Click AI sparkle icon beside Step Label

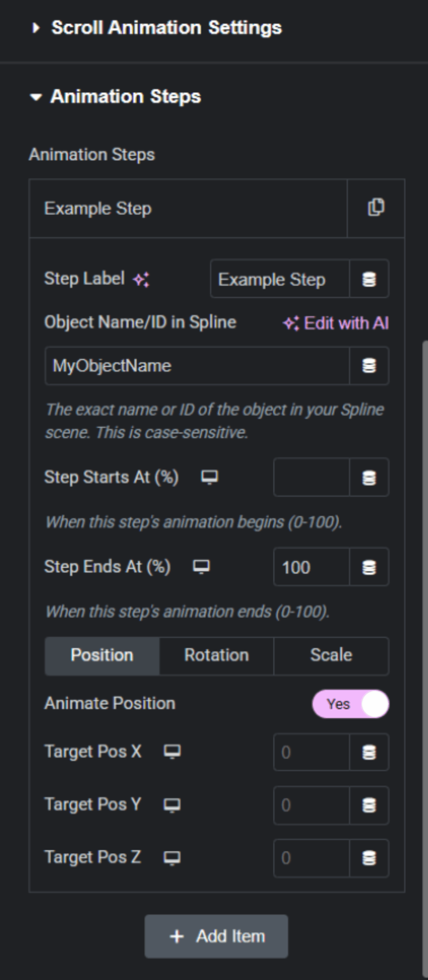[x=141, y=279]
